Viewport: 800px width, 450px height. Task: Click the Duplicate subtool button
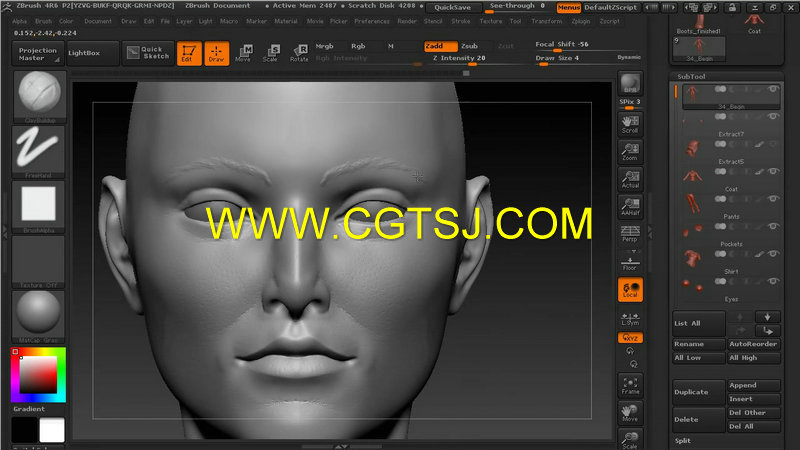coord(698,392)
